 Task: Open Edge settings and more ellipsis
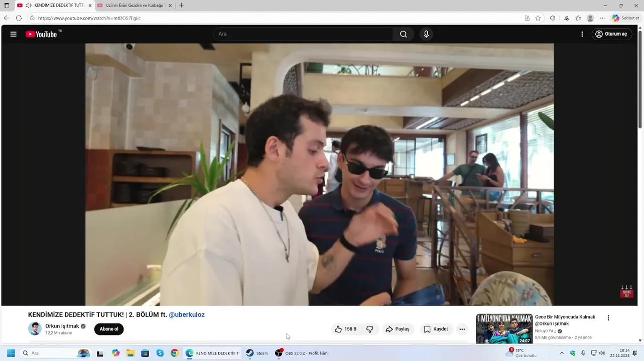[602, 18]
